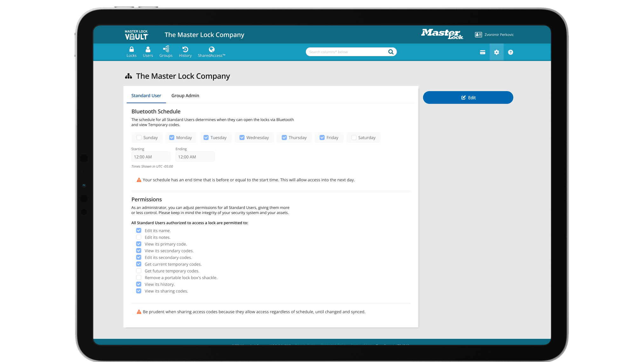Open the History section

185,52
